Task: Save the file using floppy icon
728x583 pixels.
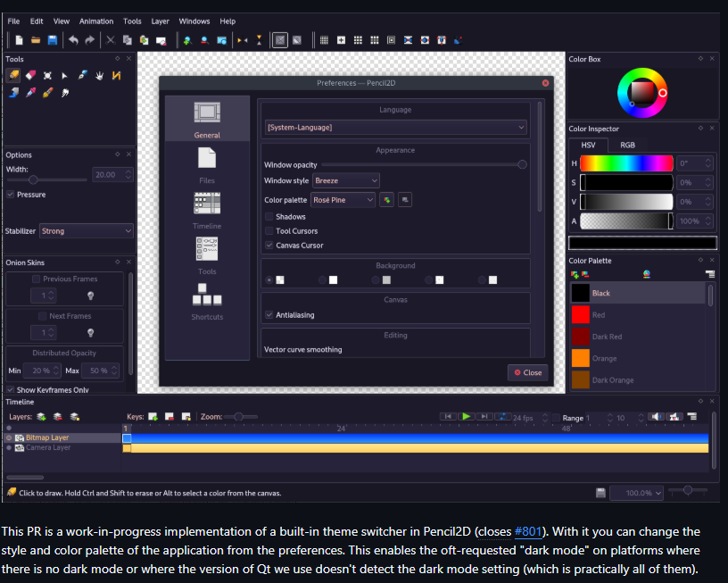Action: [53, 40]
